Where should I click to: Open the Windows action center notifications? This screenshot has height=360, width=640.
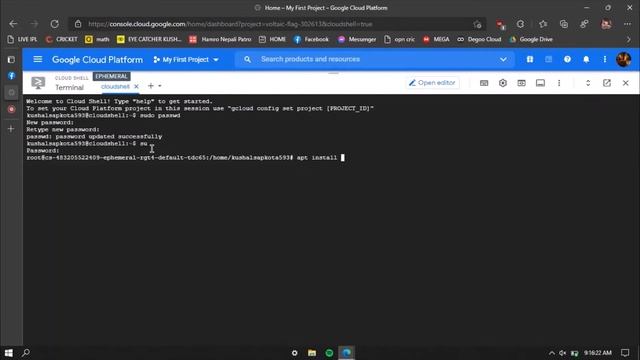coord(625,353)
